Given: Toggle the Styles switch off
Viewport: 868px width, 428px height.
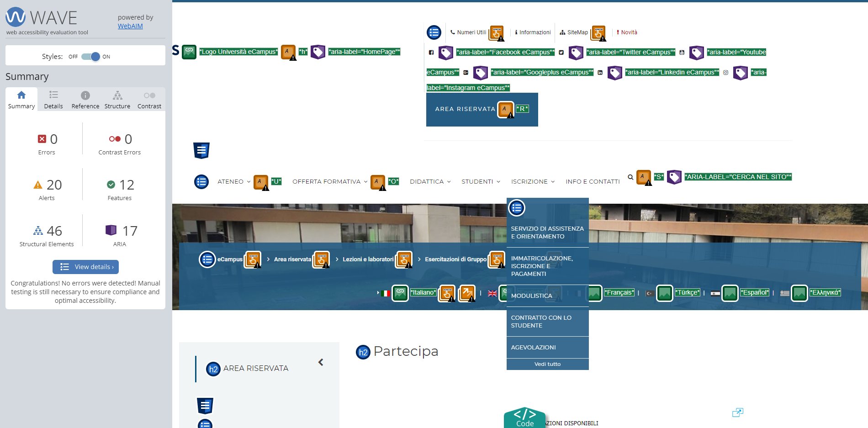Looking at the screenshot, I should tap(90, 57).
